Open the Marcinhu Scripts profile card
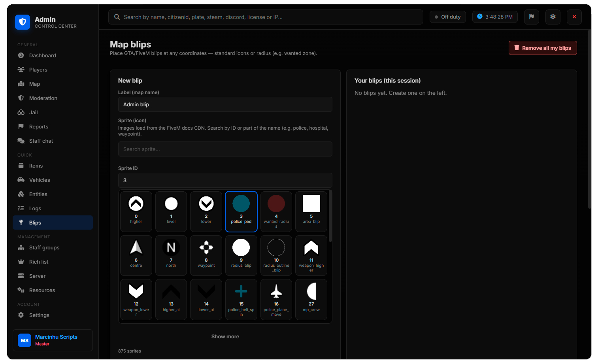The width and height of the screenshot is (598, 364). pyautogui.click(x=53, y=340)
